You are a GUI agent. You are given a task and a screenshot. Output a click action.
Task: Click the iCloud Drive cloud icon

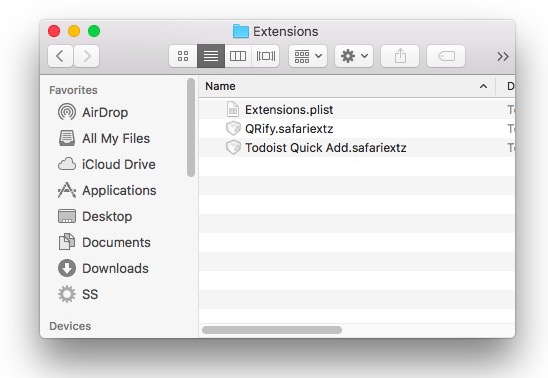click(x=67, y=164)
